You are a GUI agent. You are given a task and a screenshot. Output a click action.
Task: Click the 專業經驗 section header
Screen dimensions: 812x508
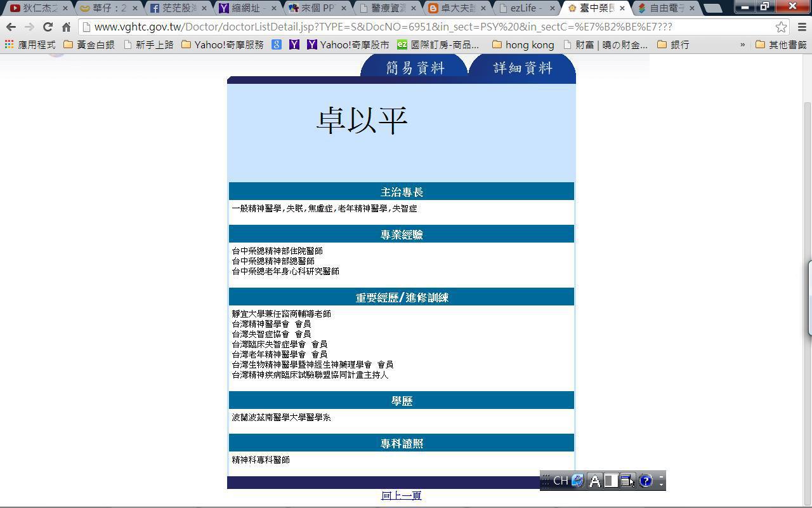click(402, 234)
